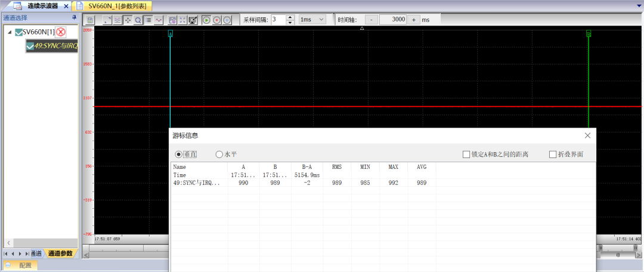This screenshot has height=272, width=644.
Task: Click the 时间轴 value field showing 3000
Action: click(393, 19)
